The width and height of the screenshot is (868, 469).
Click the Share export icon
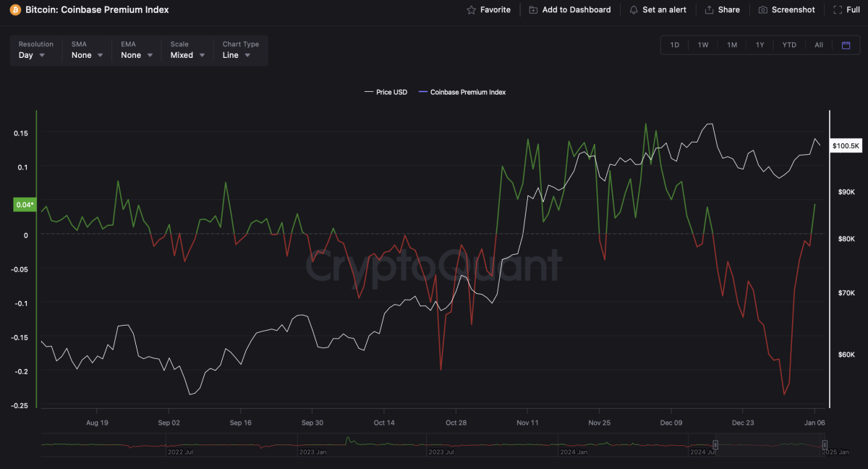710,10
